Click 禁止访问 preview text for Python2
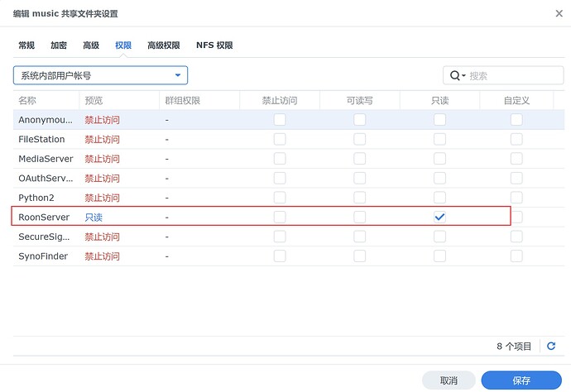 102,198
